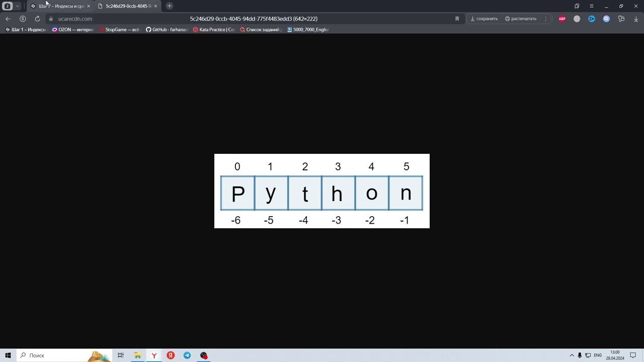Open the 'Шаг 1 – Индексы' bookmark
644x362 pixels.
coord(25,30)
